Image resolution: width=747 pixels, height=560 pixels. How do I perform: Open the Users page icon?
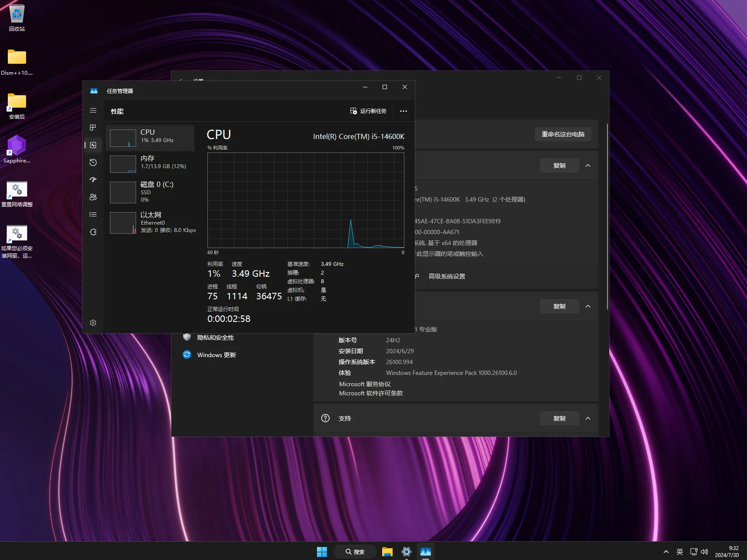(x=93, y=197)
